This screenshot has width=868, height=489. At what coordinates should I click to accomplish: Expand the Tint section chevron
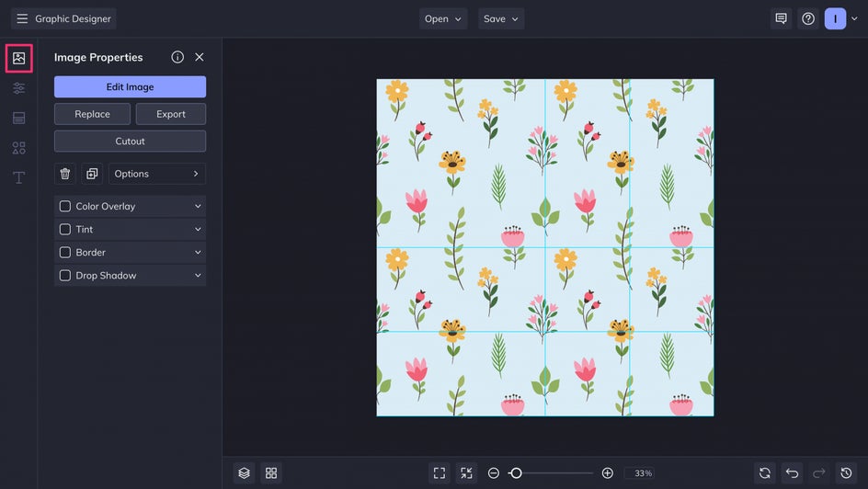coord(197,230)
